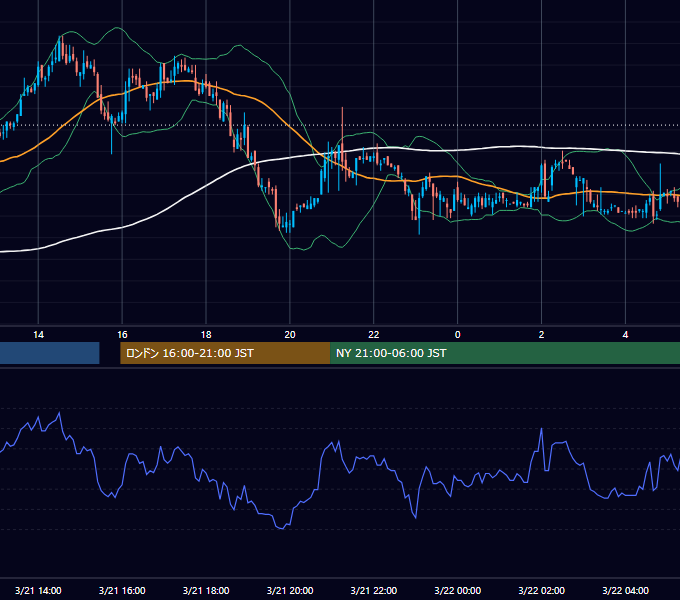Click the '0' time axis label
The image size is (680, 600).
(458, 335)
